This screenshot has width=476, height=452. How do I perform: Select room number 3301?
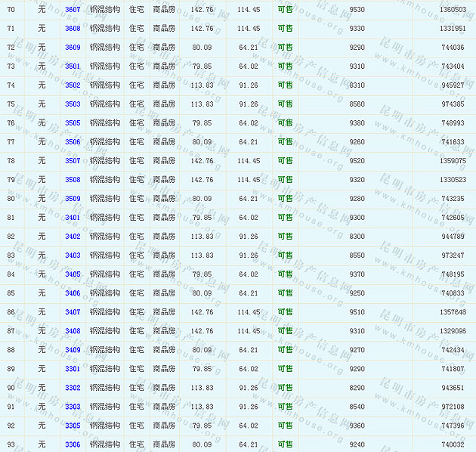73,369
